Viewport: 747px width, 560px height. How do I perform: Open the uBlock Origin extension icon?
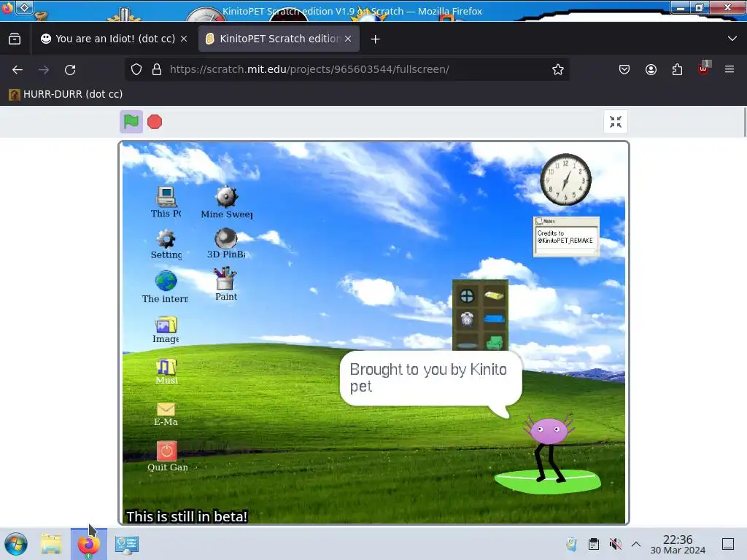(703, 69)
